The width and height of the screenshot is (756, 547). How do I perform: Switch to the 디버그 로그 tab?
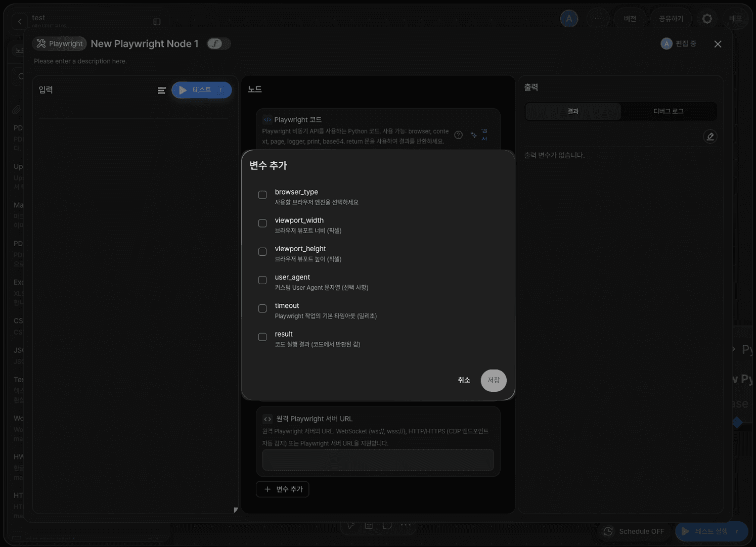(669, 111)
